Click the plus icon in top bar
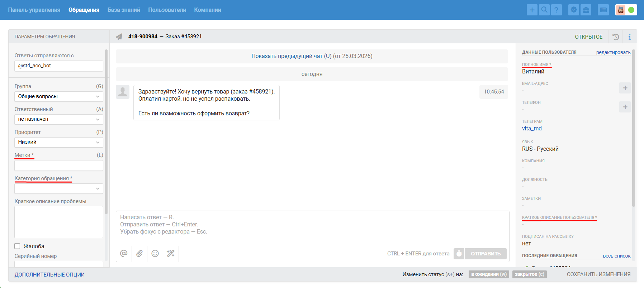644x288 pixels. coord(532,10)
